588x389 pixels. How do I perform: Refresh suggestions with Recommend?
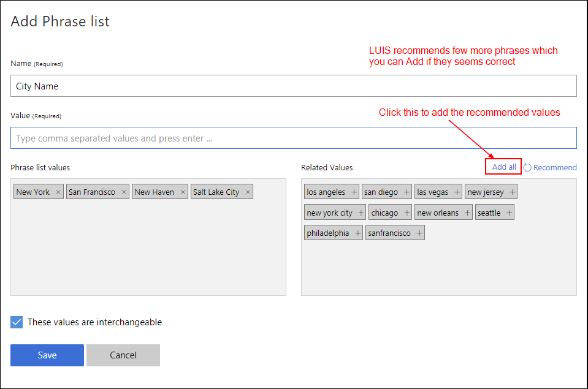click(550, 168)
